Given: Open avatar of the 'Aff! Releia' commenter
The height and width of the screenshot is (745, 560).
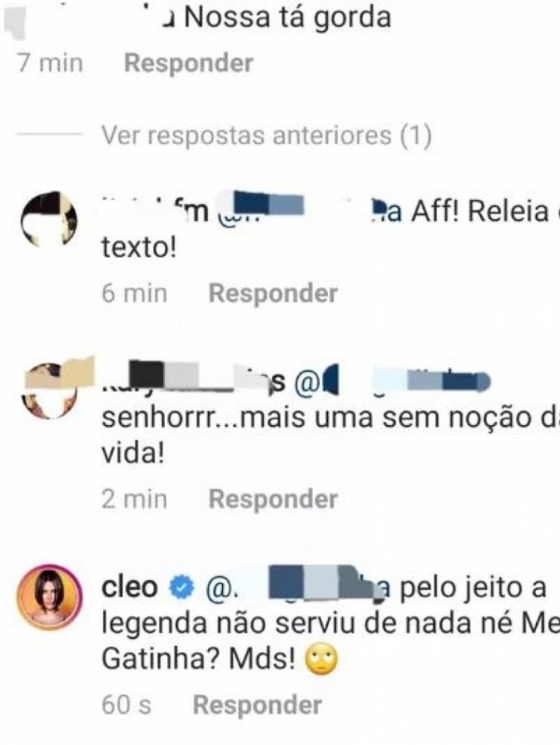Looking at the screenshot, I should click(x=49, y=219).
